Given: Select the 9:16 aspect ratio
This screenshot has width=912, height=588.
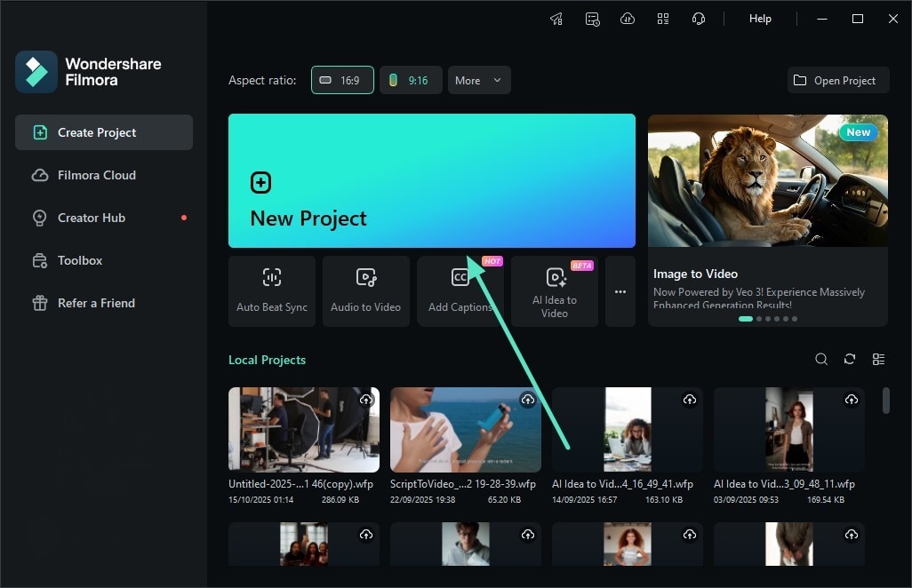Looking at the screenshot, I should coord(411,79).
